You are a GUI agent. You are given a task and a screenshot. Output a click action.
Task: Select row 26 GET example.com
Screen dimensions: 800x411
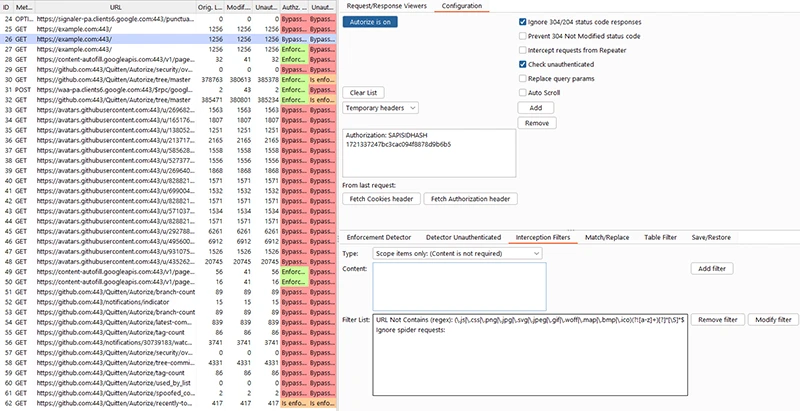coord(168,39)
